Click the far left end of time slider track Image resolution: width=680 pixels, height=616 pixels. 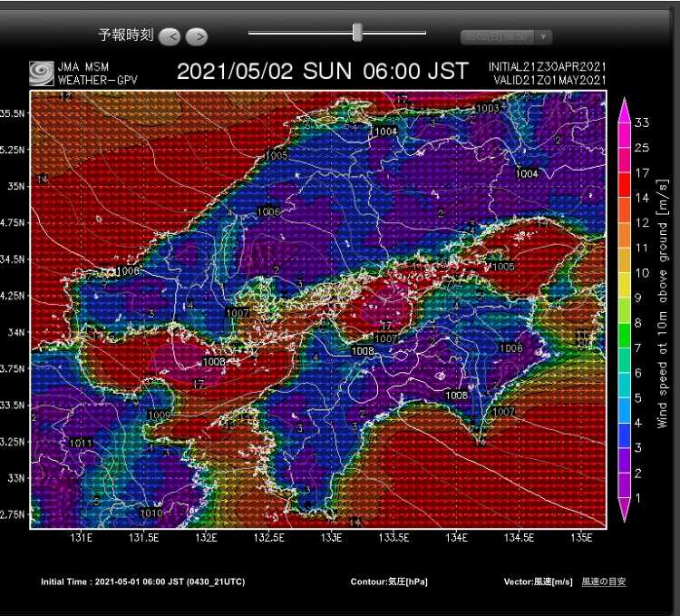251,33
